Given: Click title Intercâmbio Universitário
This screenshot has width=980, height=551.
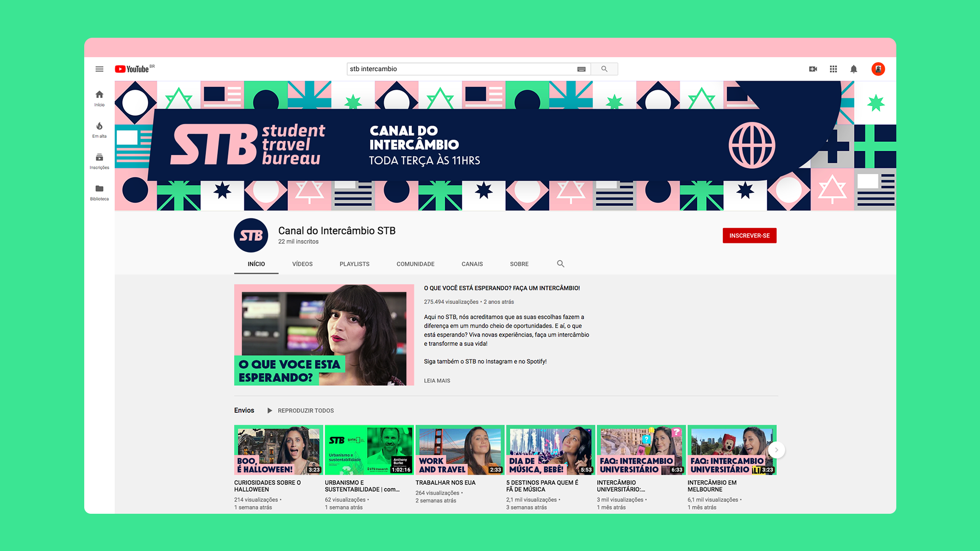Looking at the screenshot, I should click(x=621, y=486).
